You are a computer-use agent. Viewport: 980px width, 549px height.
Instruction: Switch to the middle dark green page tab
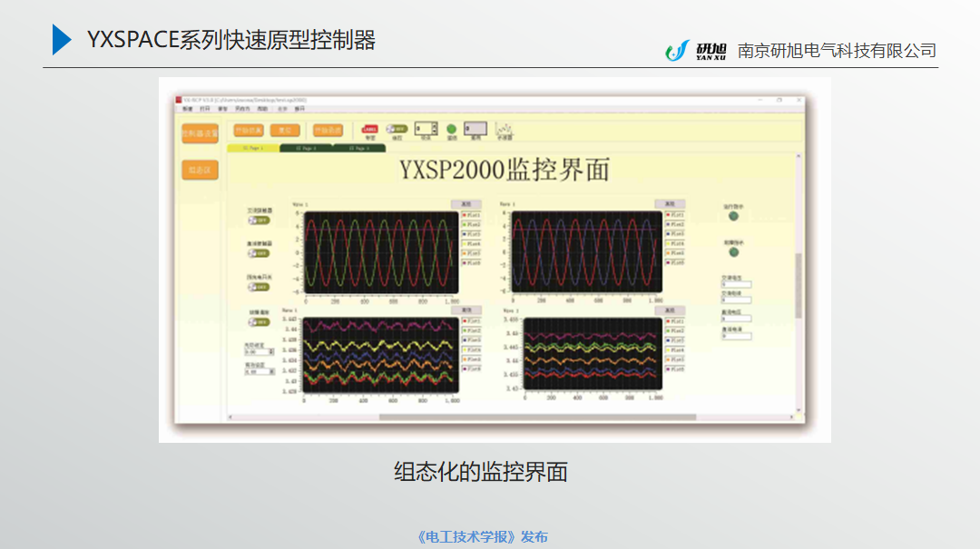(x=307, y=148)
